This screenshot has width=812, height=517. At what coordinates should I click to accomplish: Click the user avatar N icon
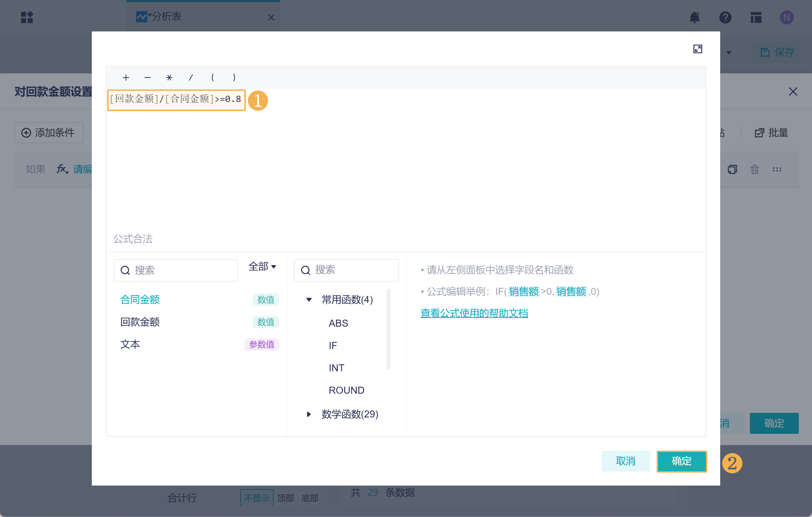coord(787,17)
